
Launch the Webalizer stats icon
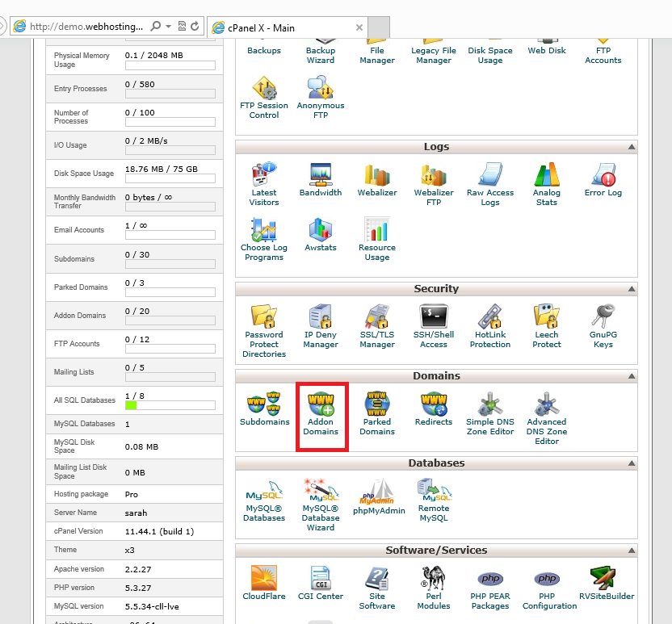[x=377, y=182]
